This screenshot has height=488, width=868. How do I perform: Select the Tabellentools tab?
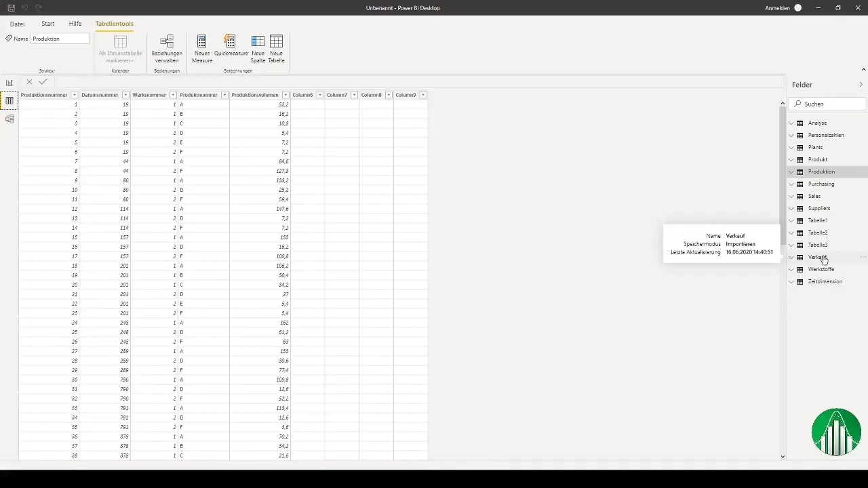114,24
